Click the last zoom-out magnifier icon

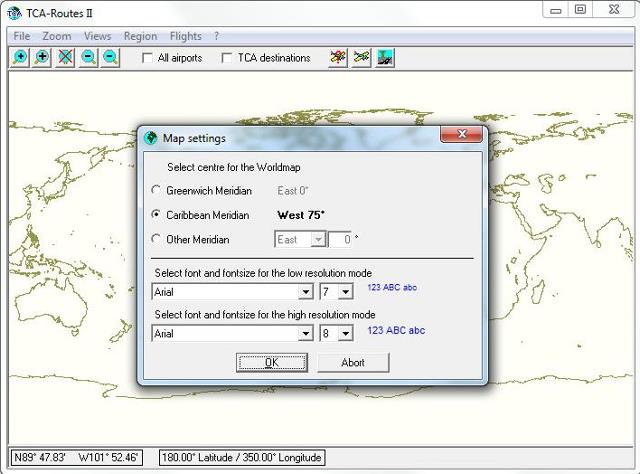(110, 58)
